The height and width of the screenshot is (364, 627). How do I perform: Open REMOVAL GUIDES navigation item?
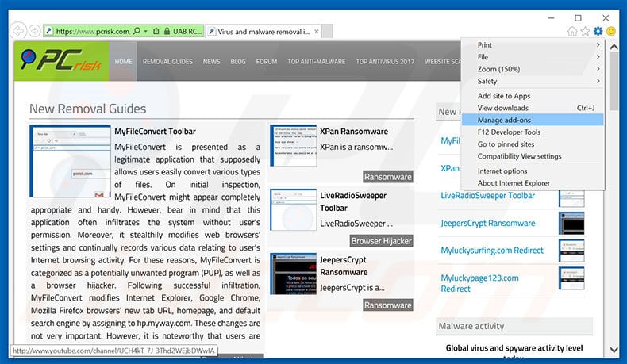pyautogui.click(x=167, y=62)
